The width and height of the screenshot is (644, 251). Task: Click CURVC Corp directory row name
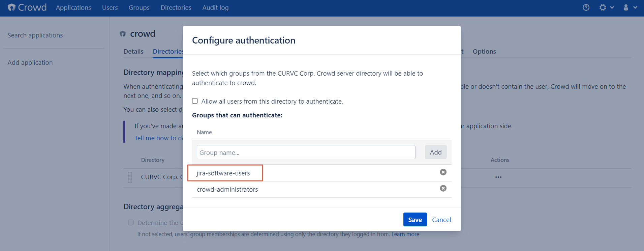(162, 177)
